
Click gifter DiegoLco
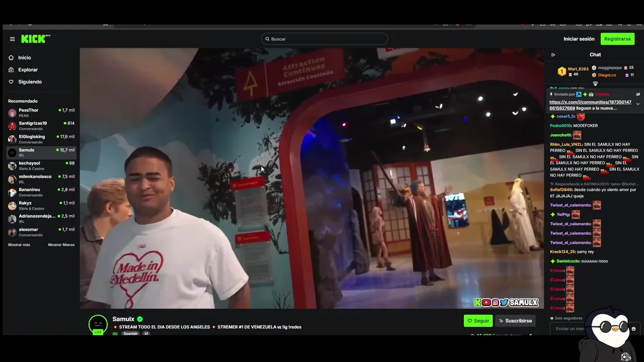pos(607,75)
